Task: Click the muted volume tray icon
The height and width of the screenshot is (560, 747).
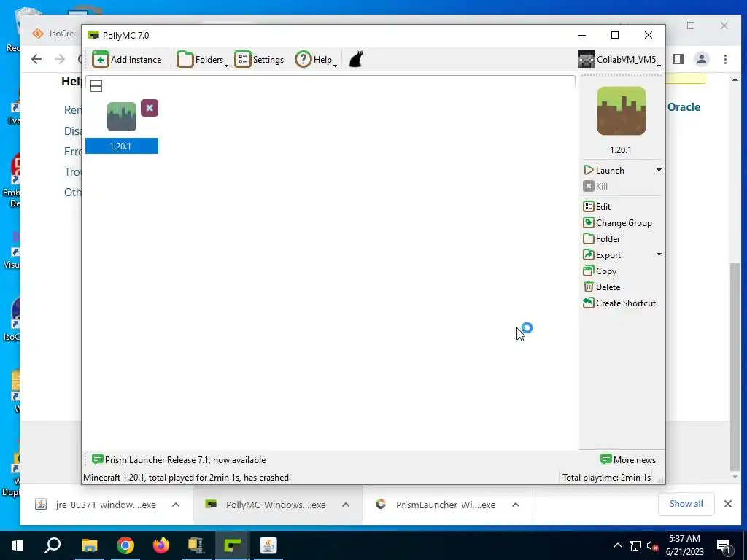Action: pyautogui.click(x=653, y=545)
